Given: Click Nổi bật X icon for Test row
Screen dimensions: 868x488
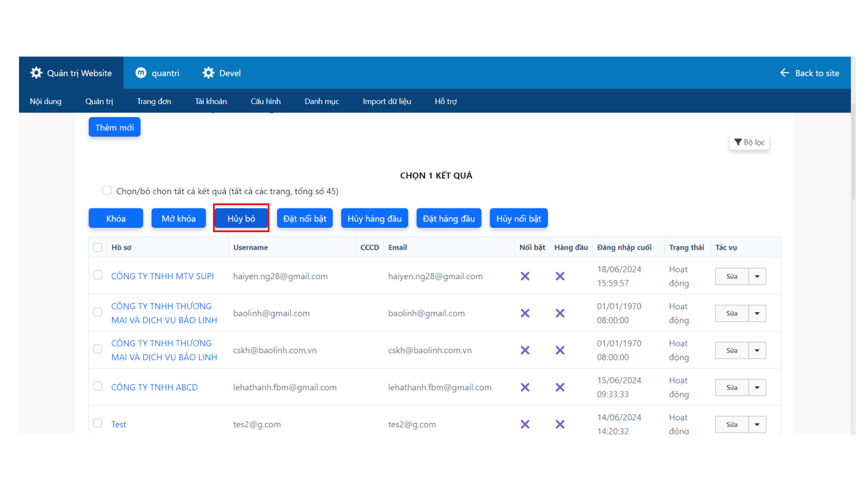Looking at the screenshot, I should [525, 424].
